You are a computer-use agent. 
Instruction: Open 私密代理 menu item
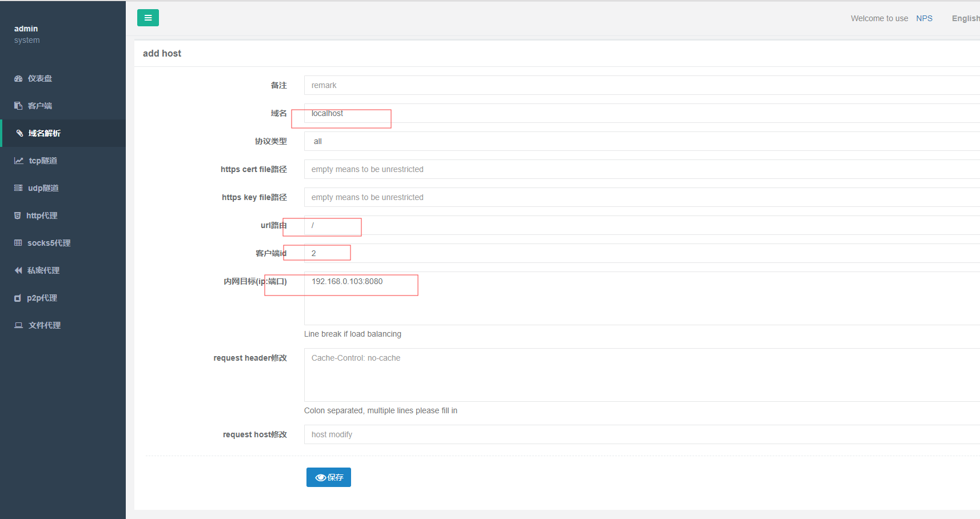(63, 270)
